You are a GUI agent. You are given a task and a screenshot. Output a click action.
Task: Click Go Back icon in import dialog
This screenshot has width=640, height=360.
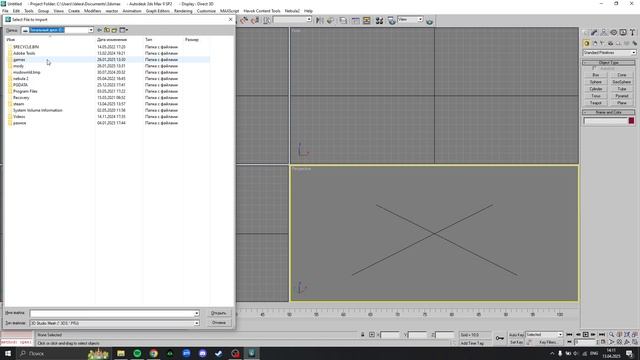(x=99, y=30)
